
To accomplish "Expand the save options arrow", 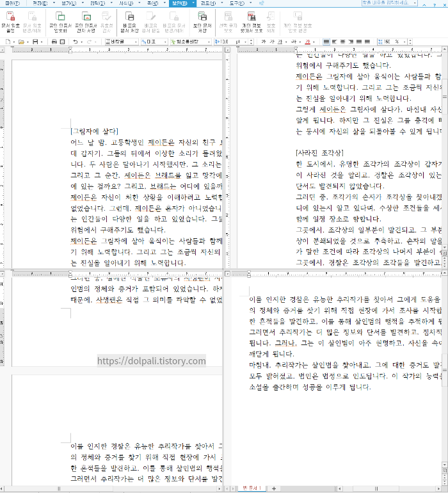I will coord(42,42).
